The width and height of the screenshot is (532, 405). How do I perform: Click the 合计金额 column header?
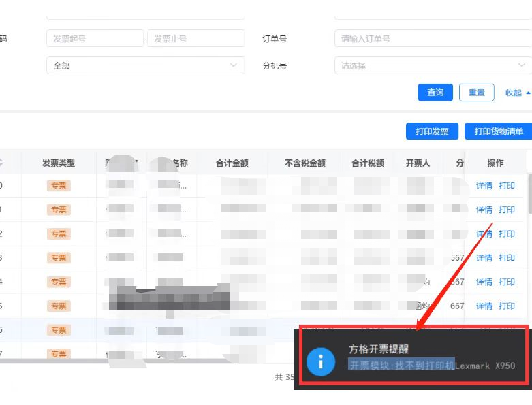point(232,163)
